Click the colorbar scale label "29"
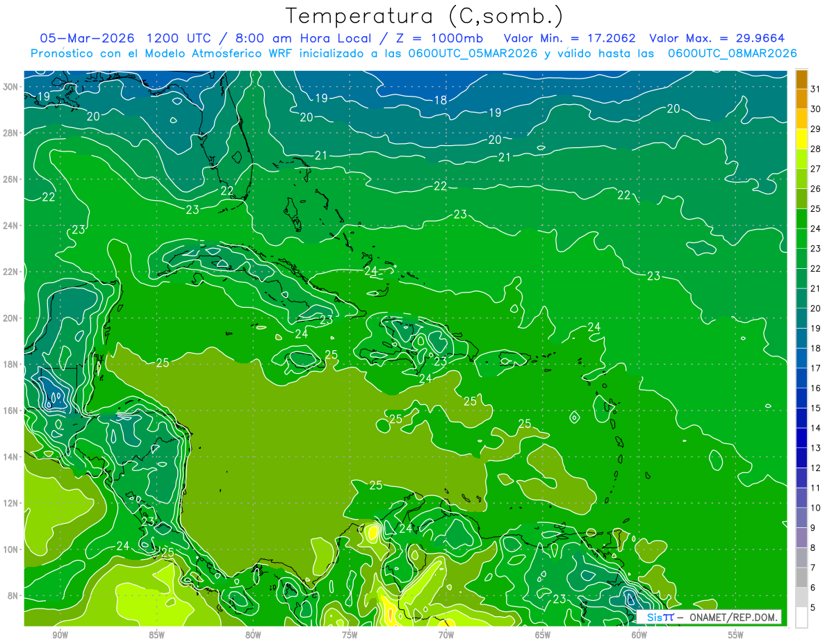The image size is (834, 644). tap(816, 129)
